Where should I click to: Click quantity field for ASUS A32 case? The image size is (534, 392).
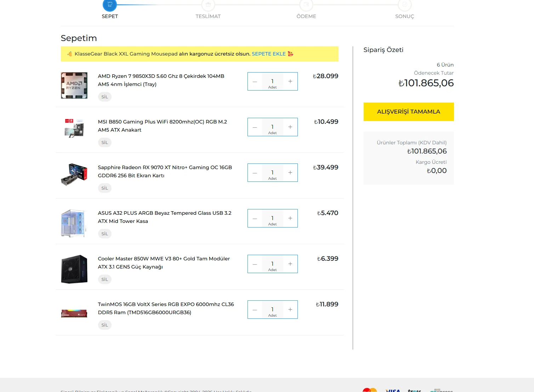273,218
